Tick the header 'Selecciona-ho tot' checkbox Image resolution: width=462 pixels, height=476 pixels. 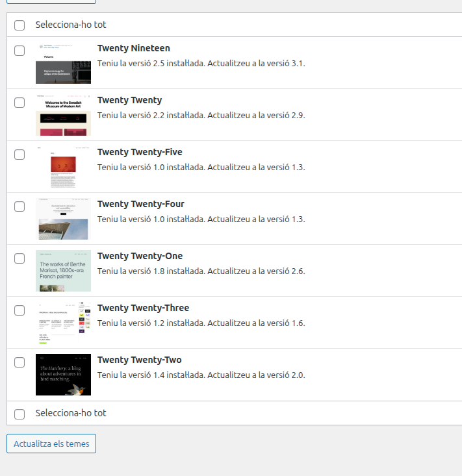(x=19, y=25)
